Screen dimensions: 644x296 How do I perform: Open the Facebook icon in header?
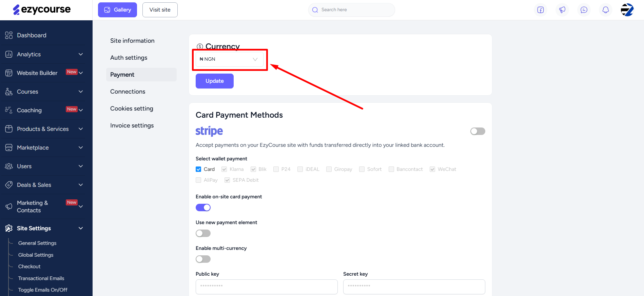point(541,10)
